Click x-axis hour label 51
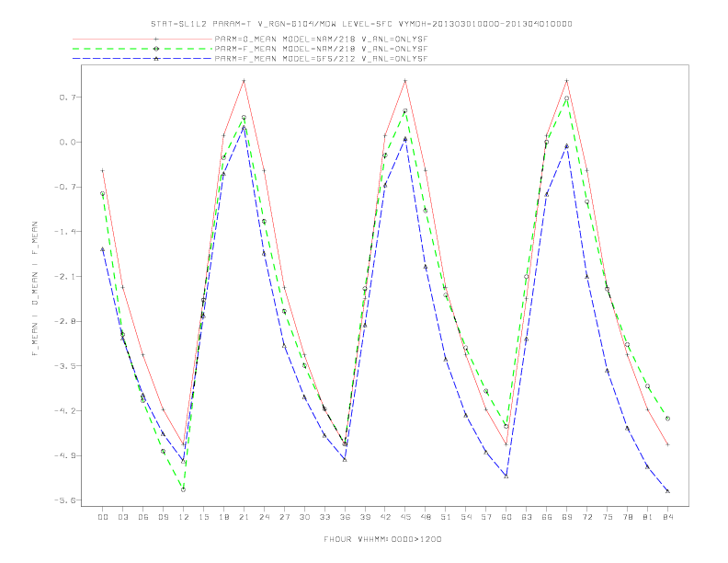Image resolution: width=728 pixels, height=563 pixels. (x=446, y=517)
